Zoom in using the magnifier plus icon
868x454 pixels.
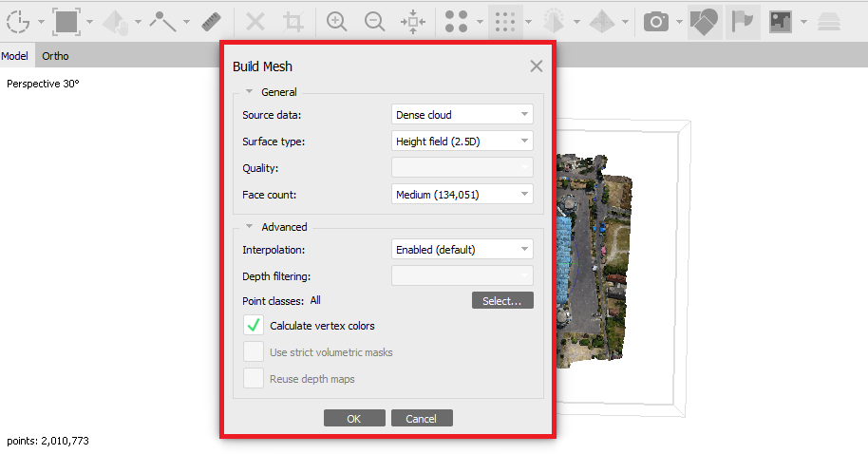tap(336, 22)
